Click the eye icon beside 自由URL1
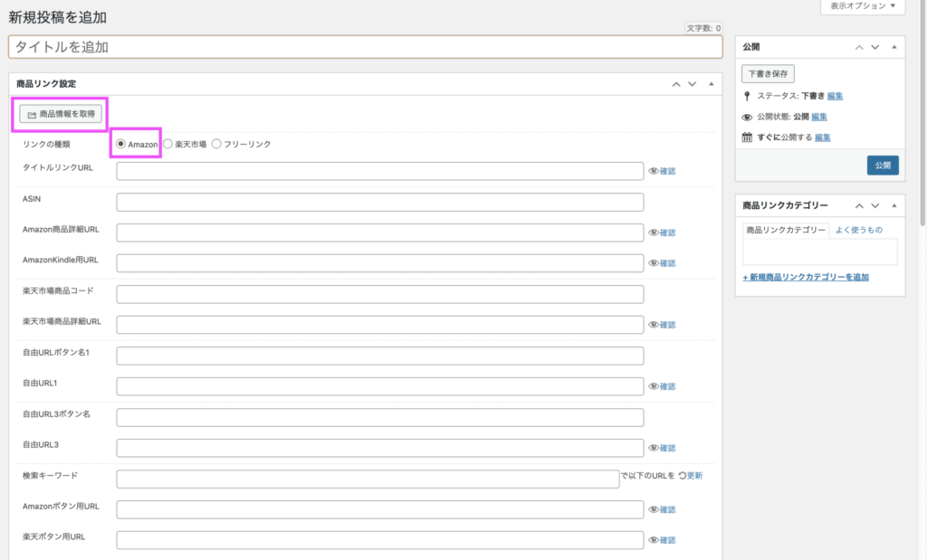This screenshot has height=560, width=927. tap(654, 386)
